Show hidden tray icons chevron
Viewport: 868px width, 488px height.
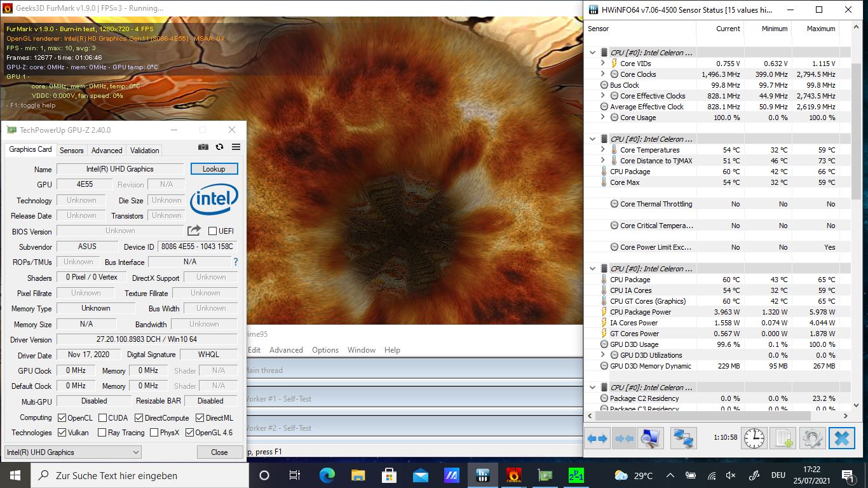tap(670, 475)
